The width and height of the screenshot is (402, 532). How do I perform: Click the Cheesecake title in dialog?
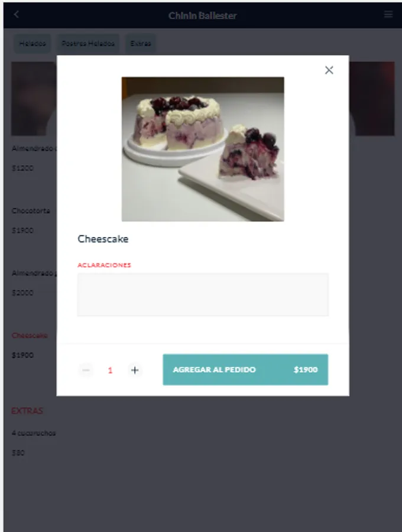[103, 239]
